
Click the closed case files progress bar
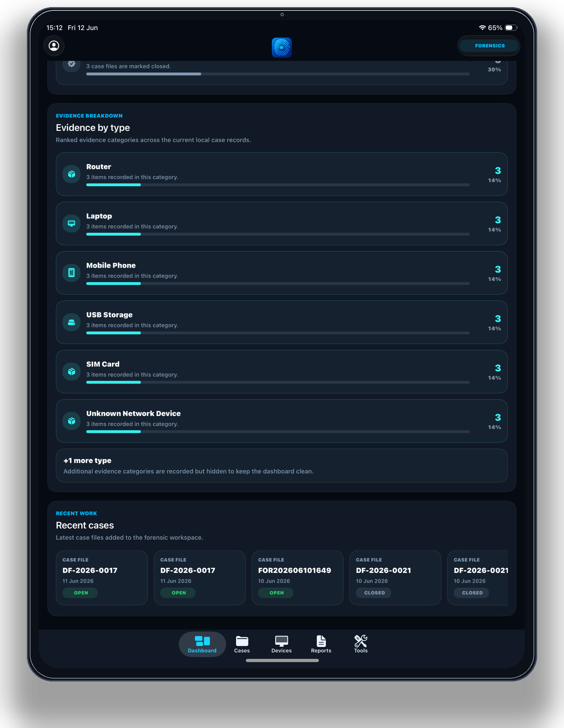tap(278, 74)
